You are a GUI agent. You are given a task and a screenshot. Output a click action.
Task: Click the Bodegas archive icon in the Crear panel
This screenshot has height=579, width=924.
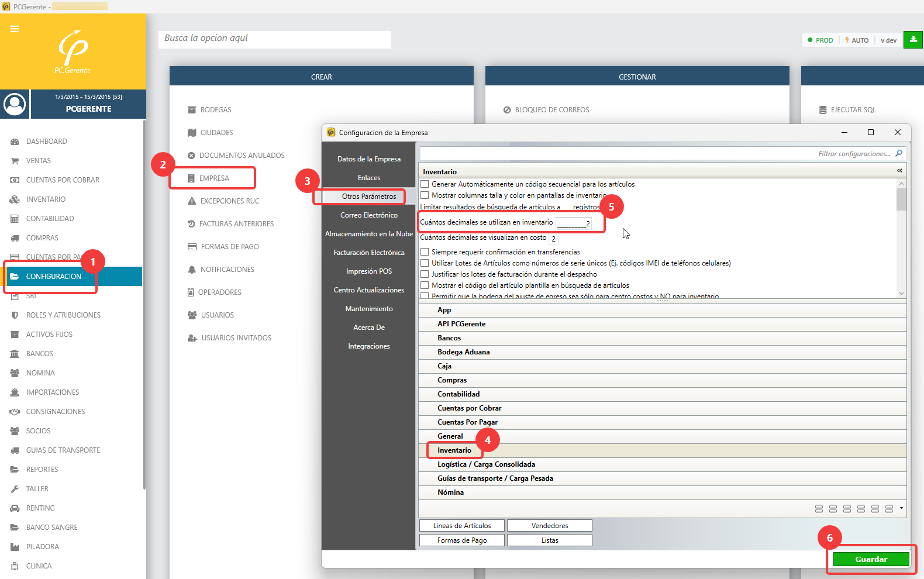(192, 110)
